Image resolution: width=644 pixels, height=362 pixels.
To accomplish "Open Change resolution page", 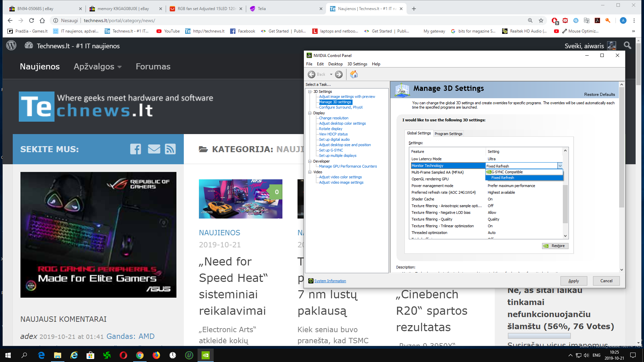I will [333, 118].
